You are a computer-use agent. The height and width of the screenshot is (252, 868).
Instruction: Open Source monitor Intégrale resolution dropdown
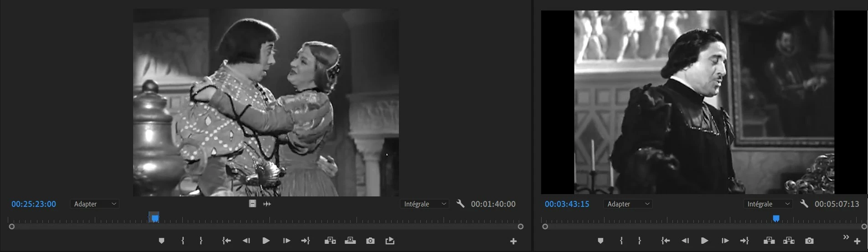click(424, 204)
